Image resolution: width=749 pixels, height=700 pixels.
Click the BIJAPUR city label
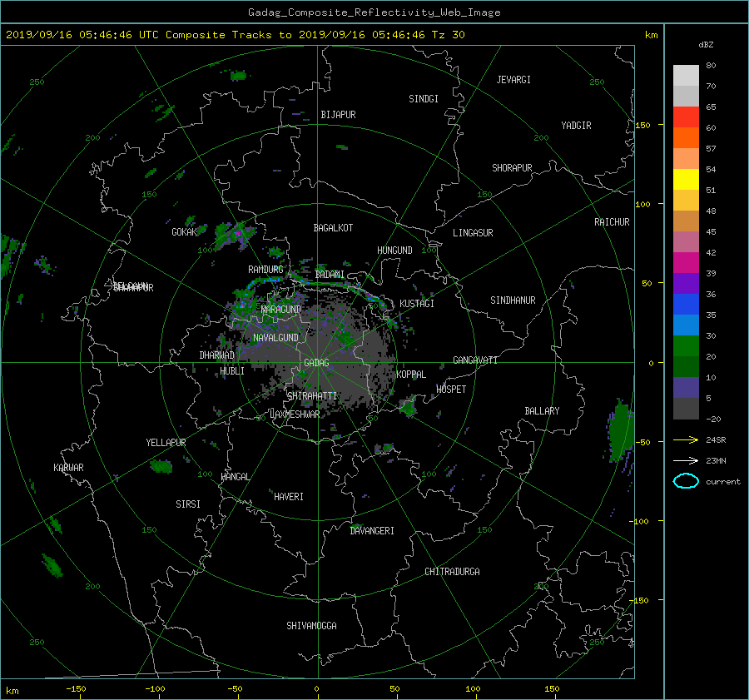[x=338, y=115]
